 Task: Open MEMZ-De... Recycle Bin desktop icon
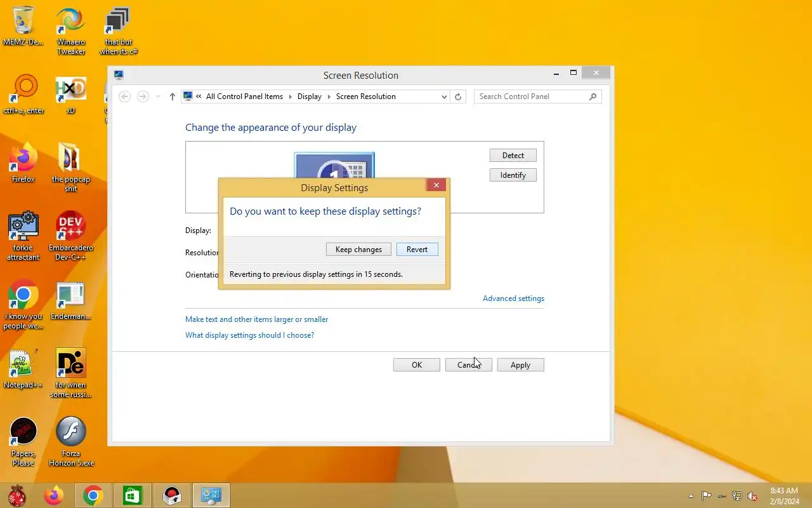23,27
